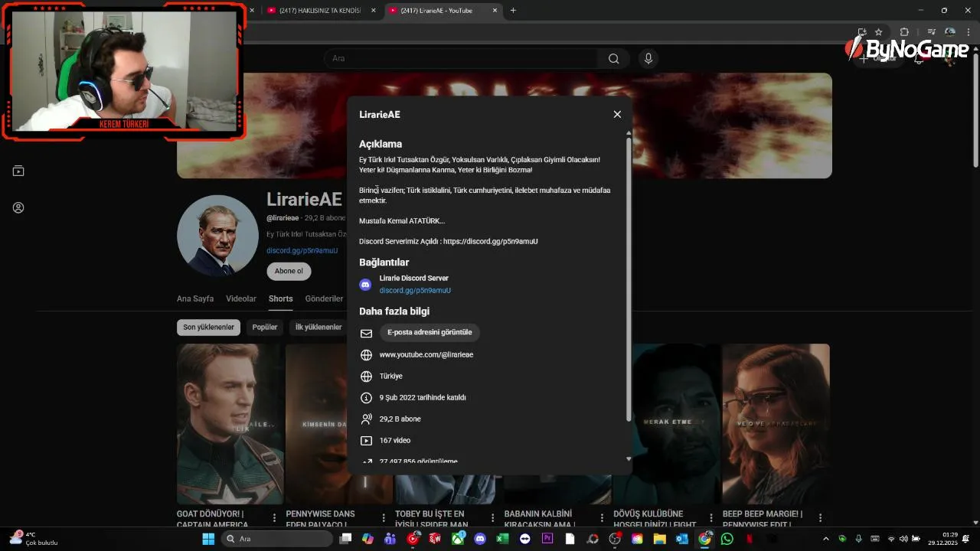Open Netflix from the taskbar
This screenshot has height=551, width=980.
coord(750,539)
